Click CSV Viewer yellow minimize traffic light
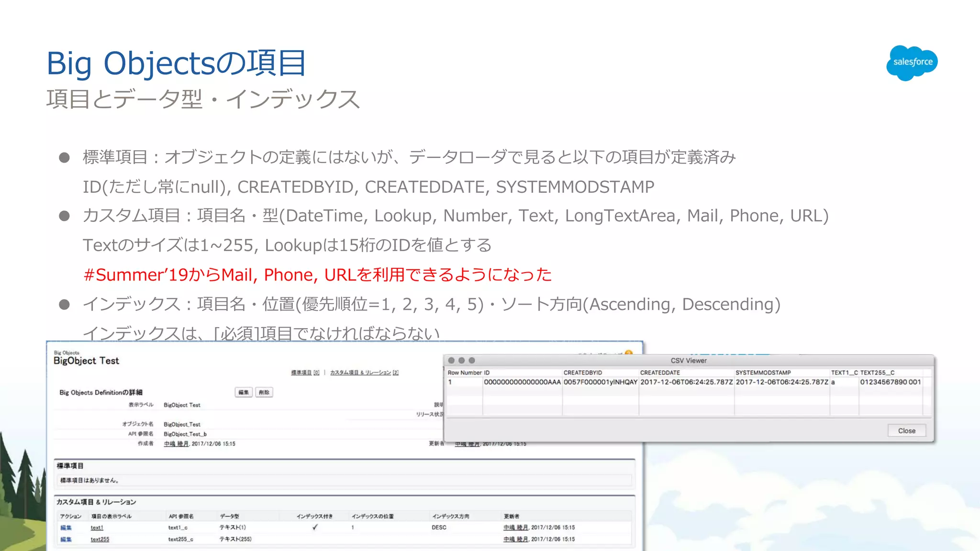980x551 pixels. 461,360
